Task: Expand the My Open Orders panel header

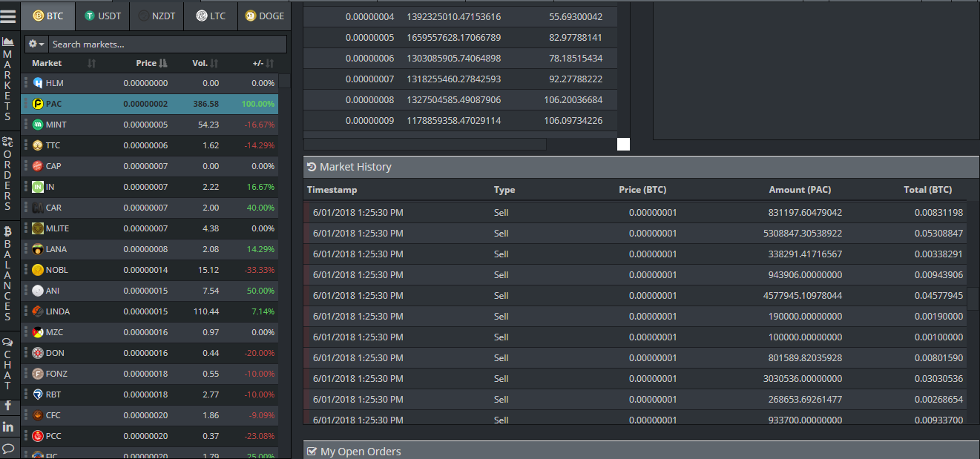Action: [x=641, y=451]
